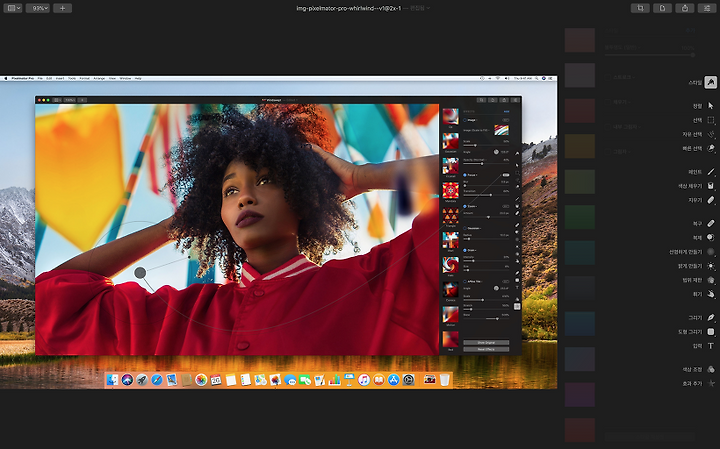Pick the 복구 repair tool
720x449 pixels.
711,223
